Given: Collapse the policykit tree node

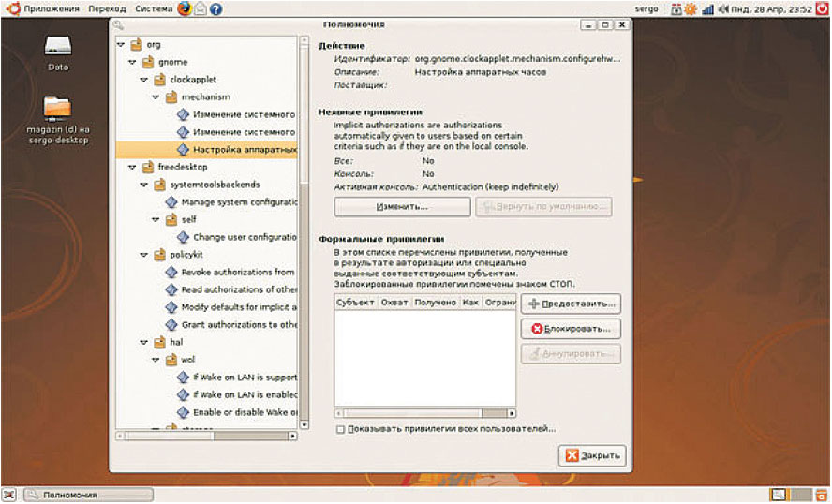Looking at the screenshot, I should [143, 254].
